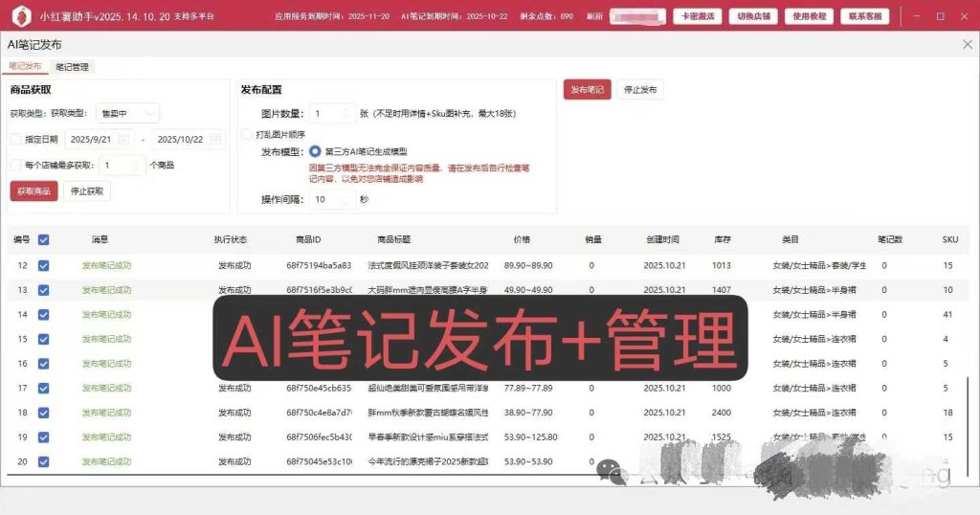Select the 笔记发布 tab
Image resolution: width=980 pixels, height=515 pixels.
[25, 66]
